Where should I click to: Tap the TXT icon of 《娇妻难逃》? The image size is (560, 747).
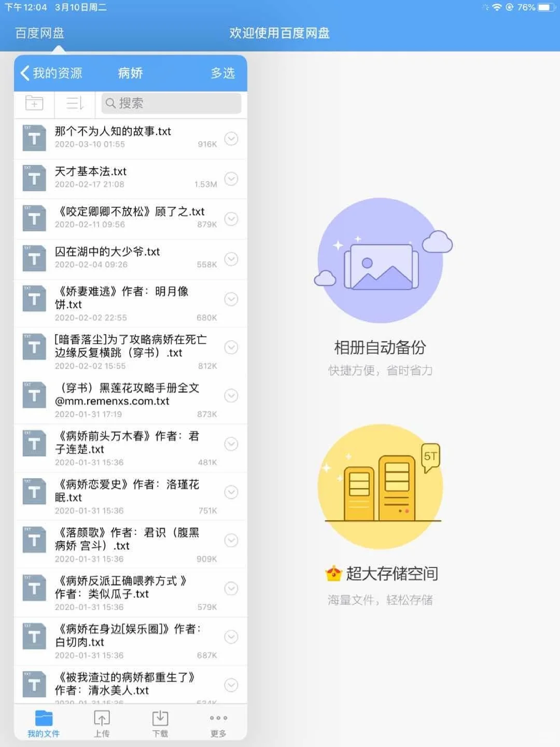[x=34, y=298]
